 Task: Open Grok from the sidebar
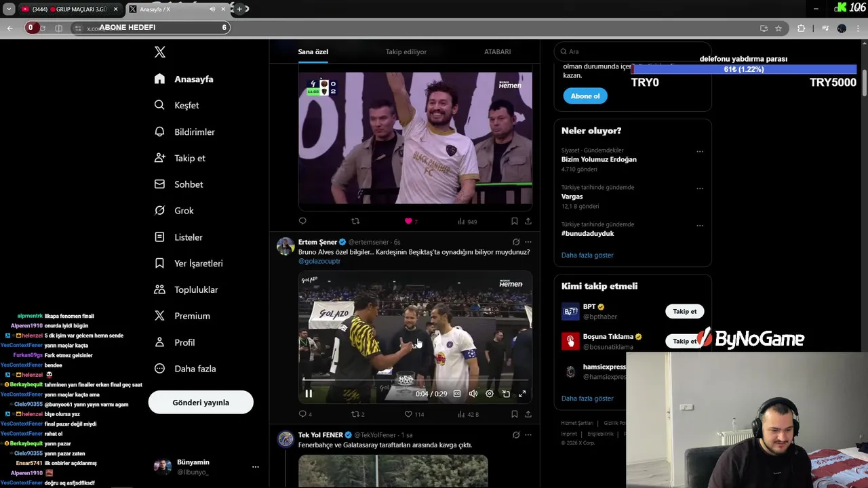pyautogui.click(x=174, y=211)
